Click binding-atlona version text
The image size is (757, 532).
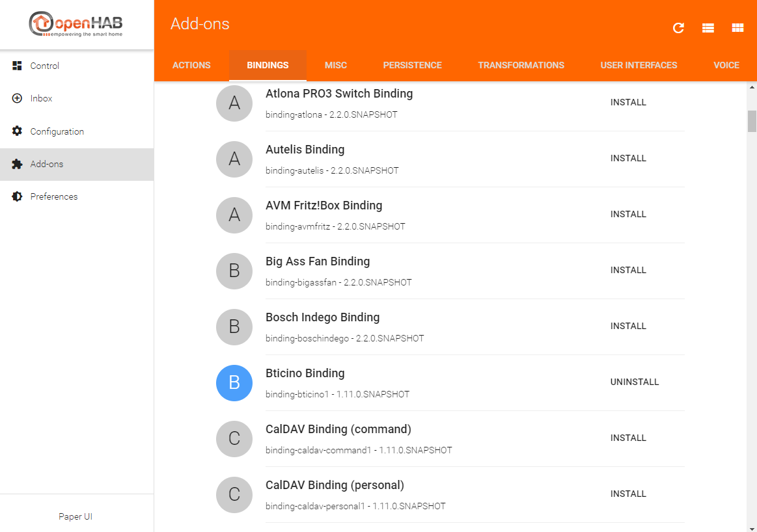(331, 115)
